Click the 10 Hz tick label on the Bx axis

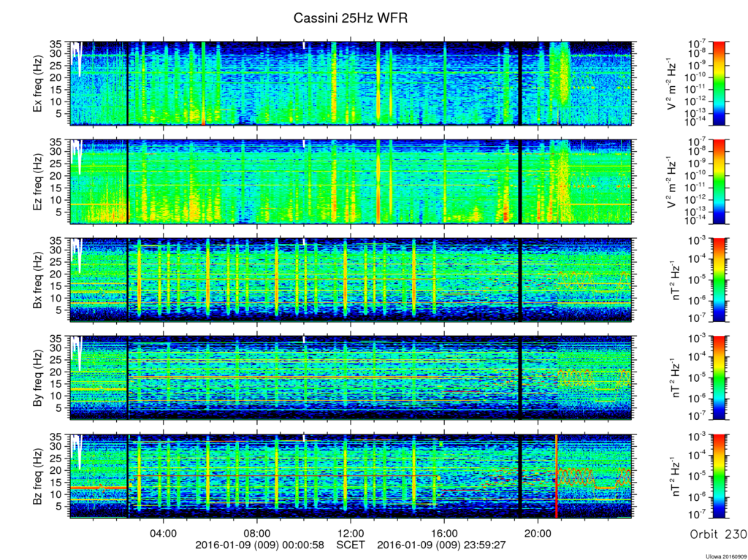click(x=57, y=298)
